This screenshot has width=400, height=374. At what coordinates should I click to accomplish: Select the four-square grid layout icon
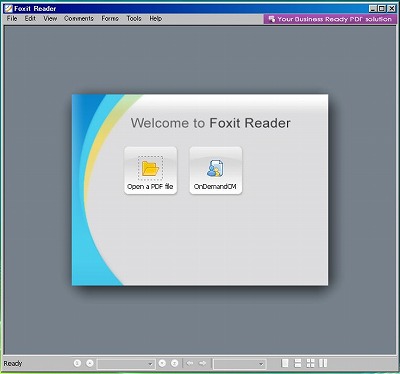(x=310, y=363)
